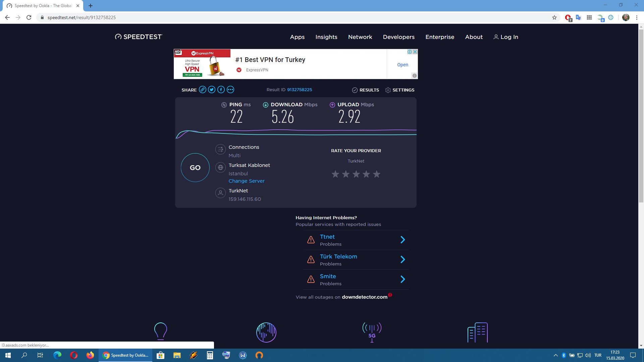Open Chrome menu three dots
The height and width of the screenshot is (362, 644).
pyautogui.click(x=637, y=17)
